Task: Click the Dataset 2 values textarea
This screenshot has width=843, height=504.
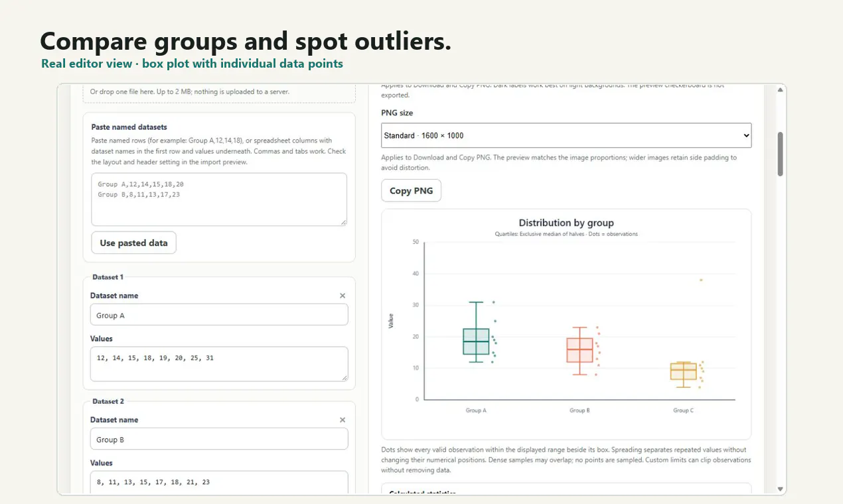Action: [x=219, y=482]
